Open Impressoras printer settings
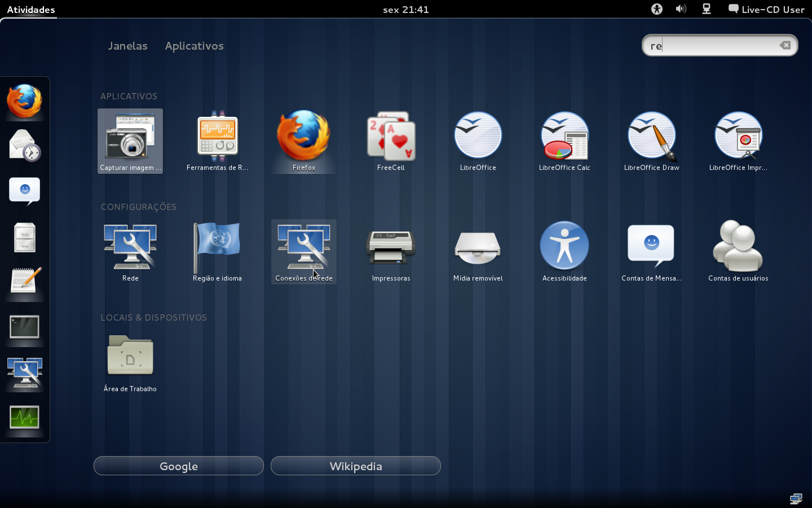 (x=391, y=252)
